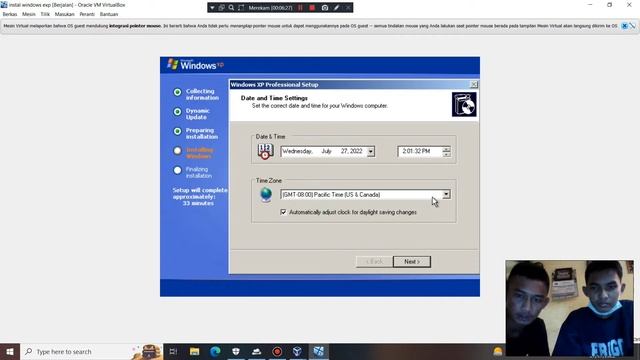Click the calendar clock icon in Date & Time

click(x=265, y=151)
